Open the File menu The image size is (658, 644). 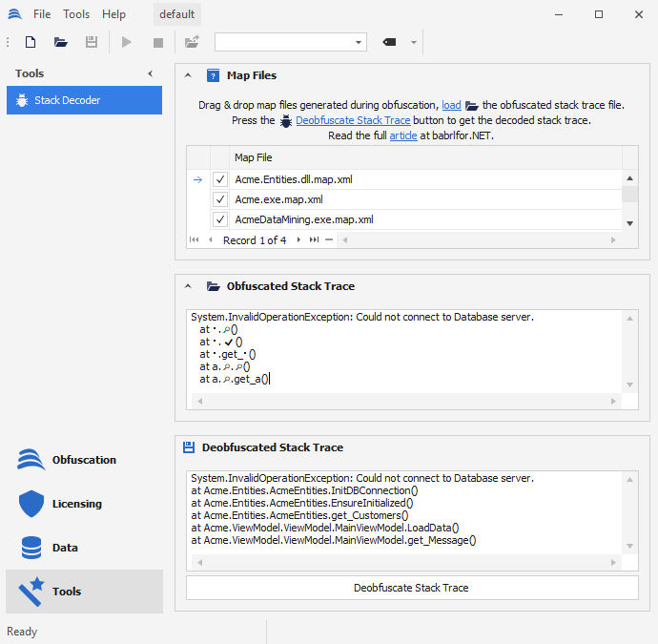tap(42, 14)
